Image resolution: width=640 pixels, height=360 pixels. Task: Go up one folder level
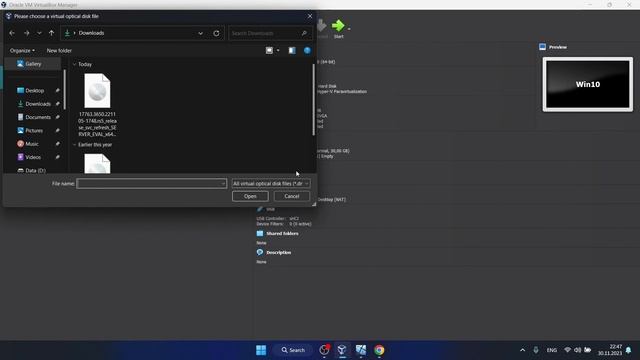pos(51,33)
